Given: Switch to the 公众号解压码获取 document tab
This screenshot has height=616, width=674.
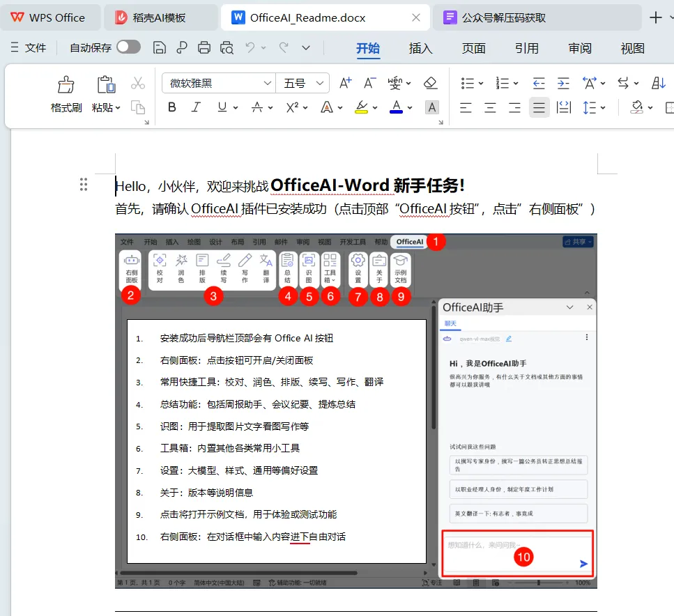Looking at the screenshot, I should (537, 17).
